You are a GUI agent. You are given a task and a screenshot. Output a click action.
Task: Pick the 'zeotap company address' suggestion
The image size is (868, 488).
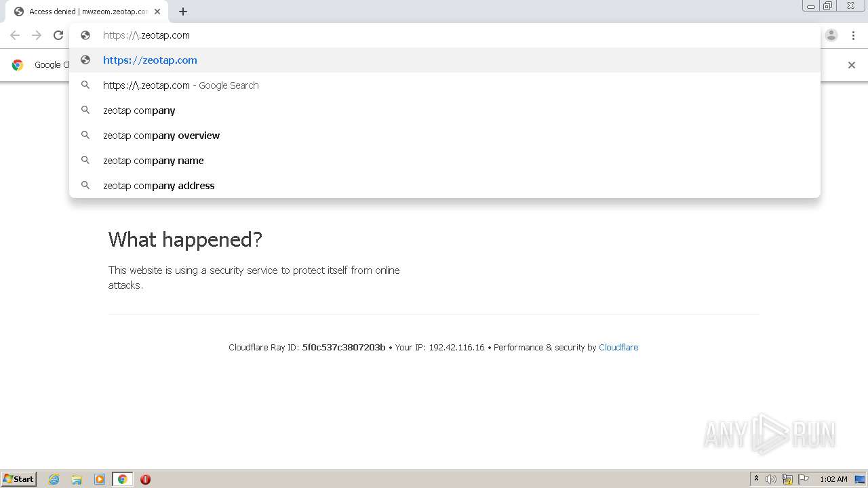445,185
